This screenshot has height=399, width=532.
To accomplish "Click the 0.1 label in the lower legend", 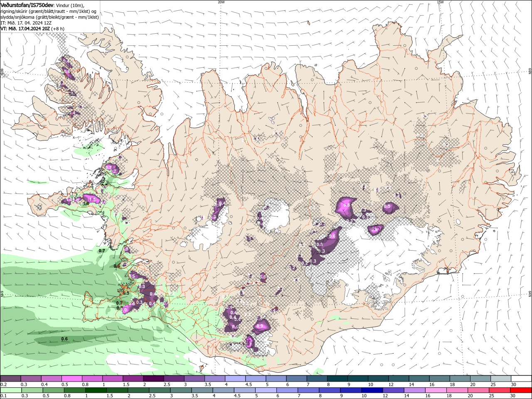I will pyautogui.click(x=4, y=396).
